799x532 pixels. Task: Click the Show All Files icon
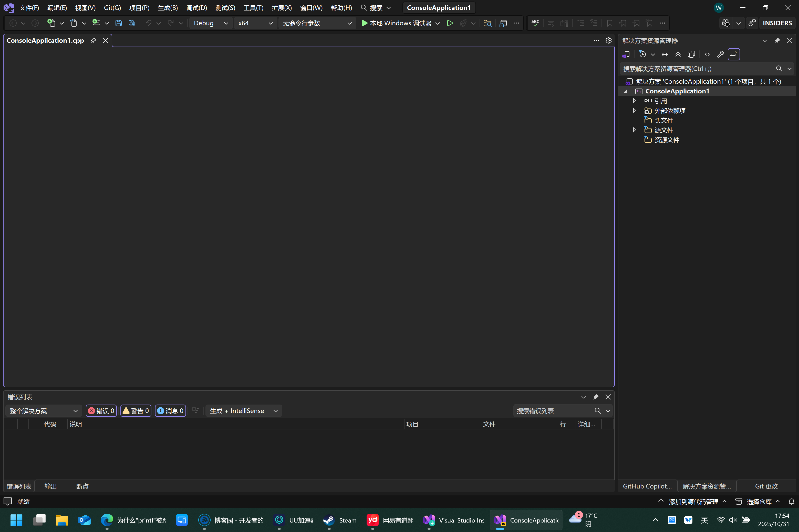(691, 54)
